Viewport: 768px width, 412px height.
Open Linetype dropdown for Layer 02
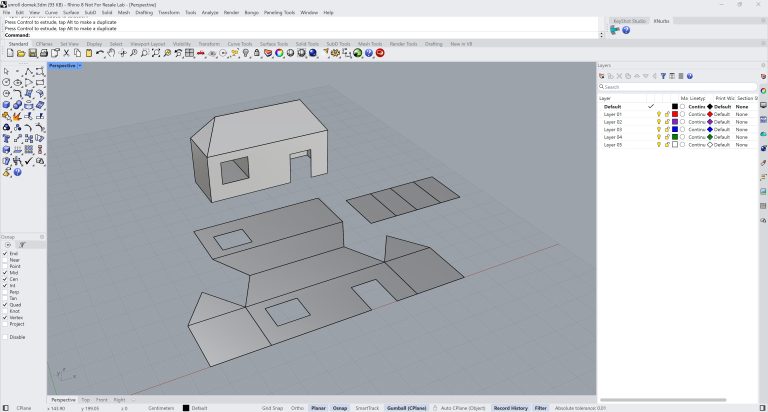pyautogui.click(x=696, y=122)
